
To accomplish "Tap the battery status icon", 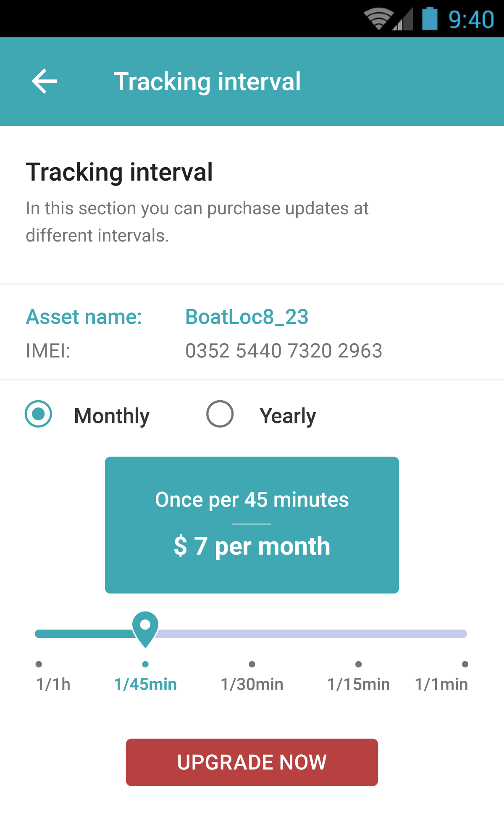I will (x=429, y=19).
